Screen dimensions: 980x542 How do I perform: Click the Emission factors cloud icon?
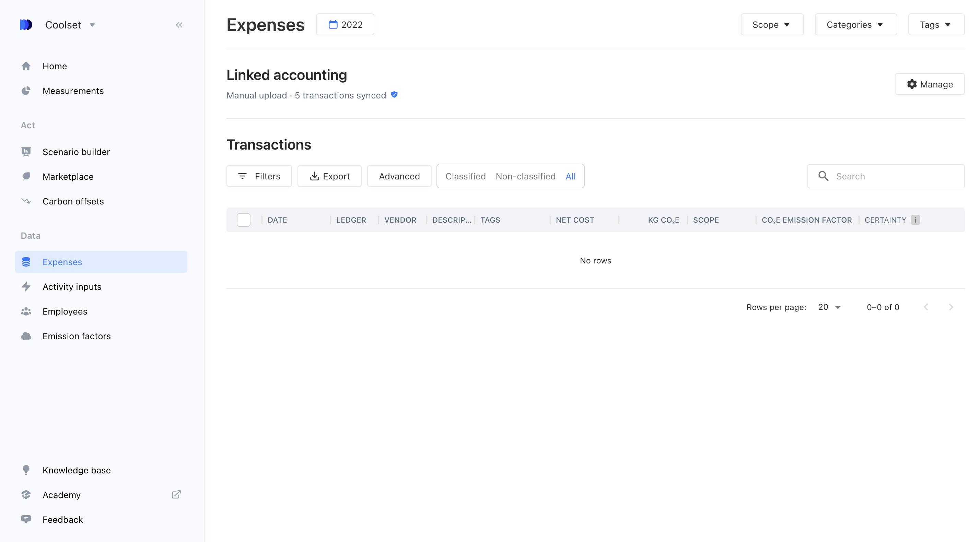point(26,336)
